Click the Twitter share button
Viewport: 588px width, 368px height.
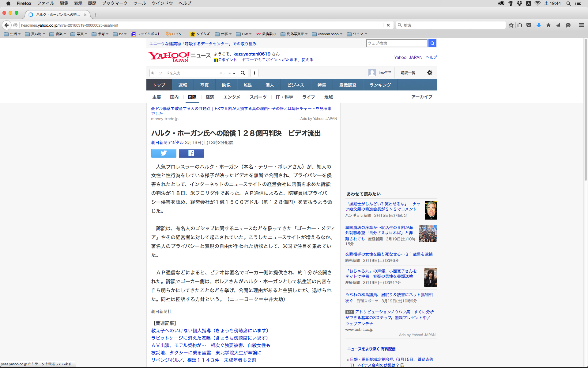click(164, 153)
